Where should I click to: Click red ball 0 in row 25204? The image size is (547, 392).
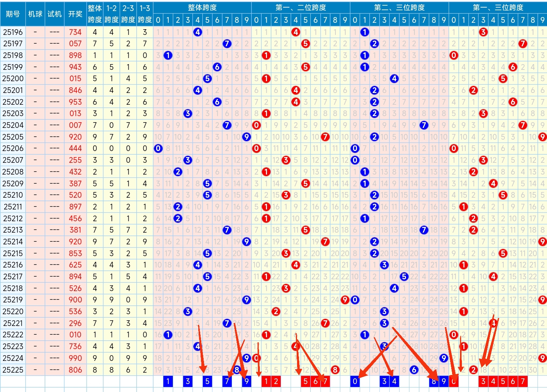[x=256, y=125]
